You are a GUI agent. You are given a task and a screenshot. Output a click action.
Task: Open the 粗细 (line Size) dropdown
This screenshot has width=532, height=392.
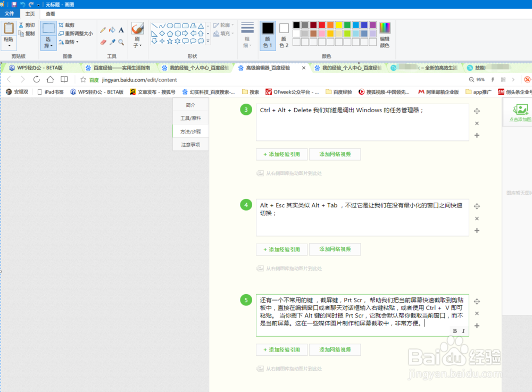tap(246, 32)
